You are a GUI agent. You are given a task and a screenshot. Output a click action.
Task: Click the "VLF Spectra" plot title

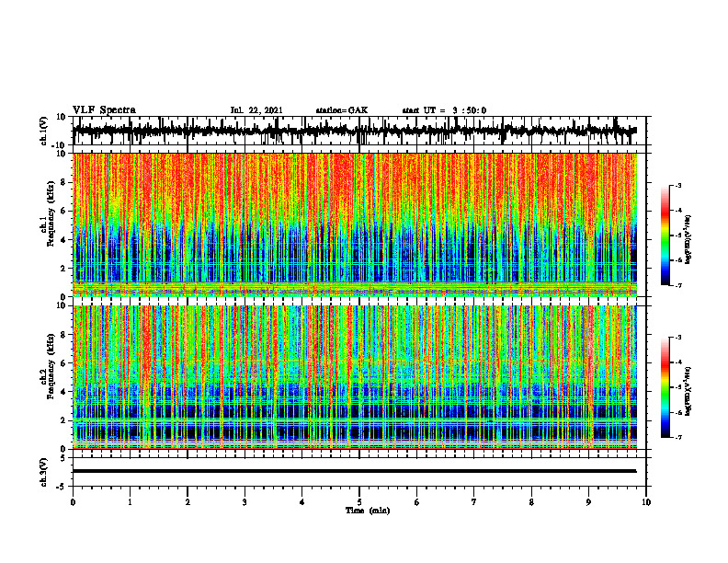[104, 110]
